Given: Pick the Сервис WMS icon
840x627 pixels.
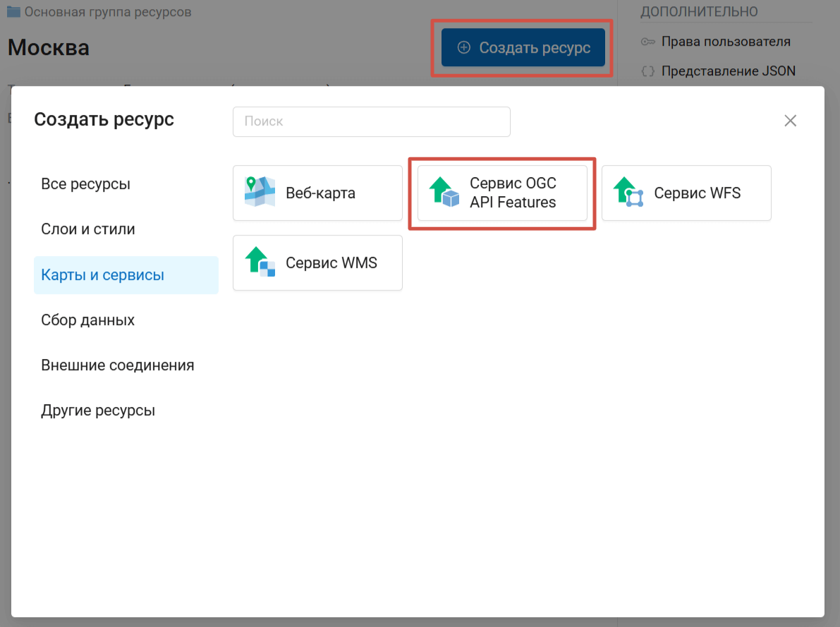Looking at the screenshot, I should coord(260,262).
